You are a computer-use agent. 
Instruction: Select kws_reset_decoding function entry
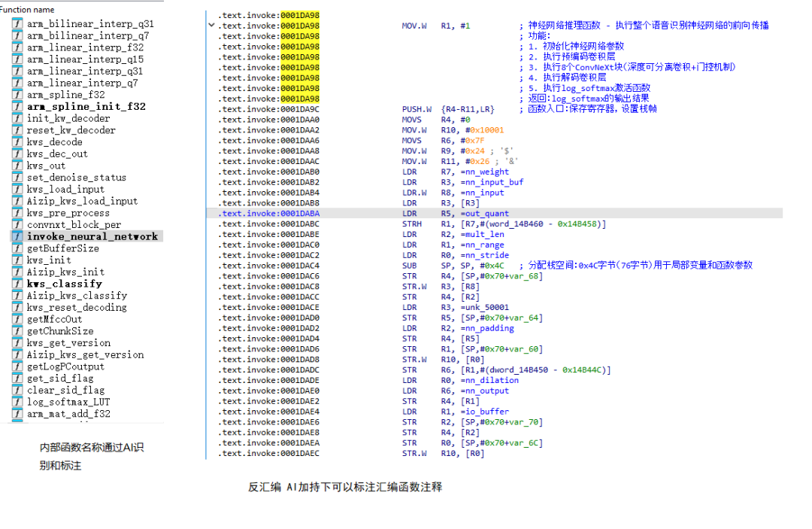pos(77,307)
